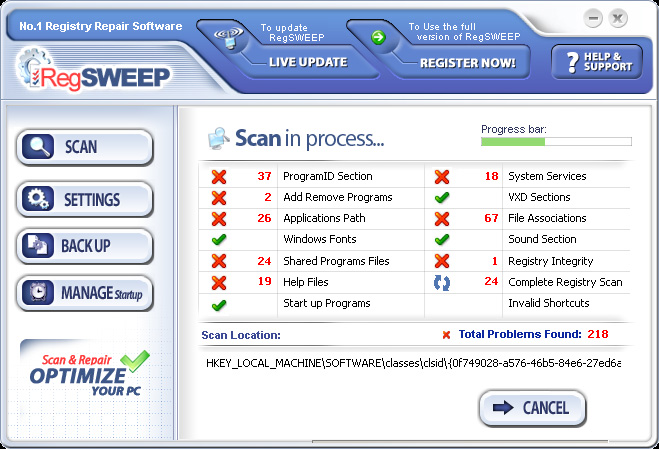Screen dimensions: 659x449
Task: Click the scan progress bar
Action: (556, 142)
